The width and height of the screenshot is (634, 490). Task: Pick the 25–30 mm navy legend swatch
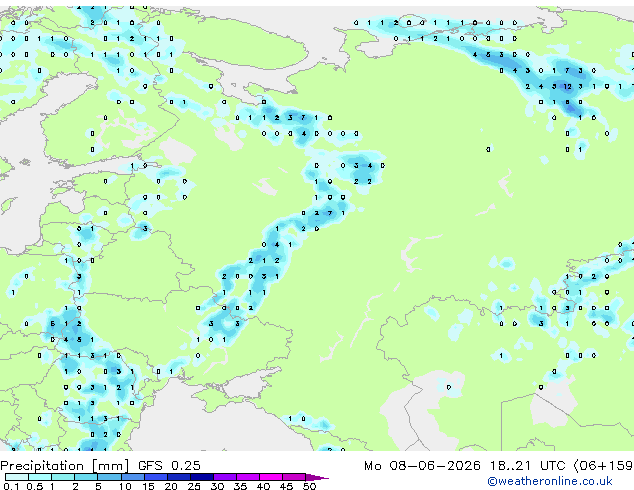coord(201,477)
